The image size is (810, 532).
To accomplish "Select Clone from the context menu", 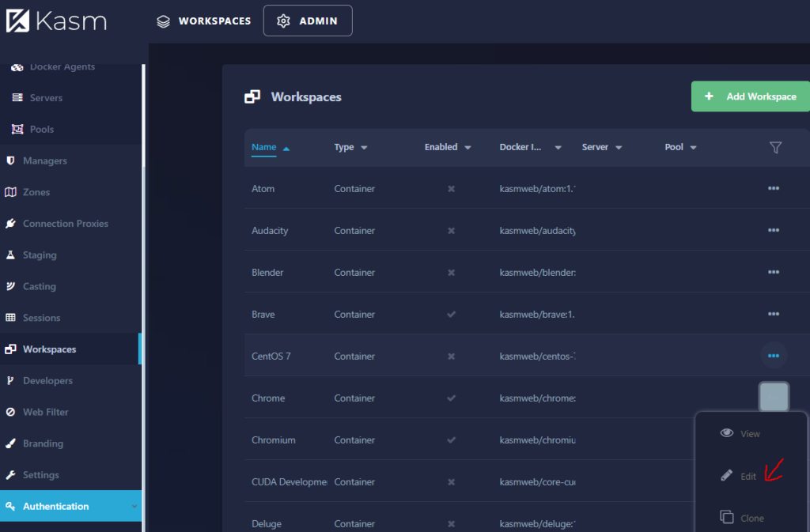I will click(742, 518).
